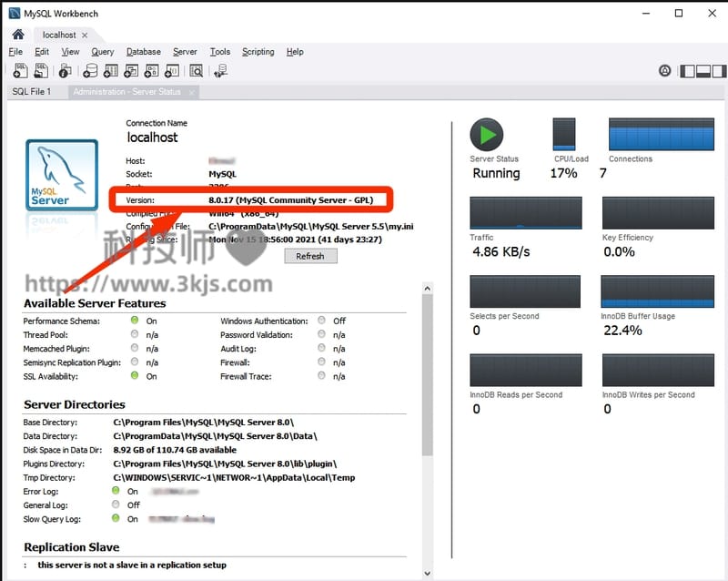728x581 pixels.
Task: Open an SQL script file icon
Action: (41, 71)
